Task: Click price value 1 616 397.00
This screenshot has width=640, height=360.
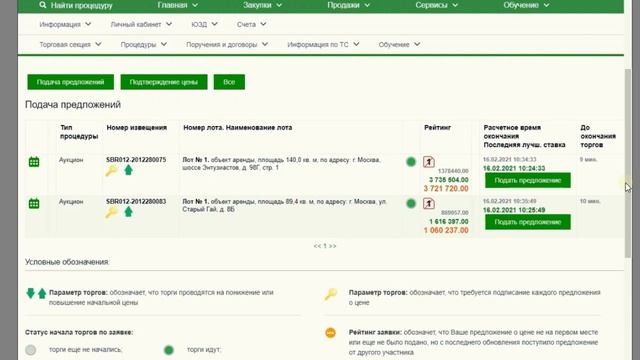Action: click(449, 222)
